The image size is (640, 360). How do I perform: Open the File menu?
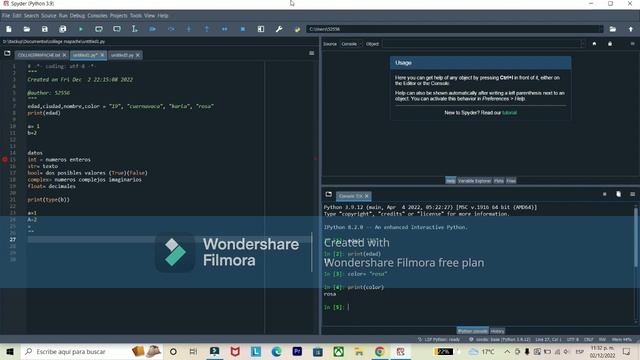pos(6,16)
